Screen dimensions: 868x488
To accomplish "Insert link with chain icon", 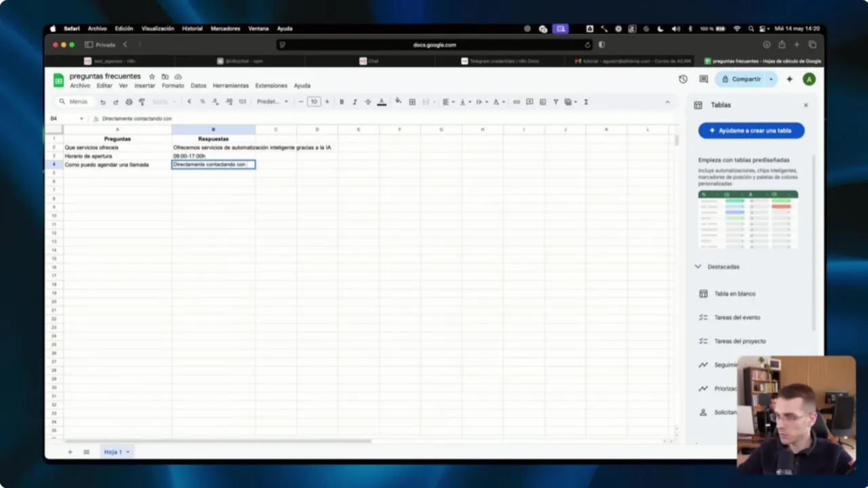I will tap(516, 102).
